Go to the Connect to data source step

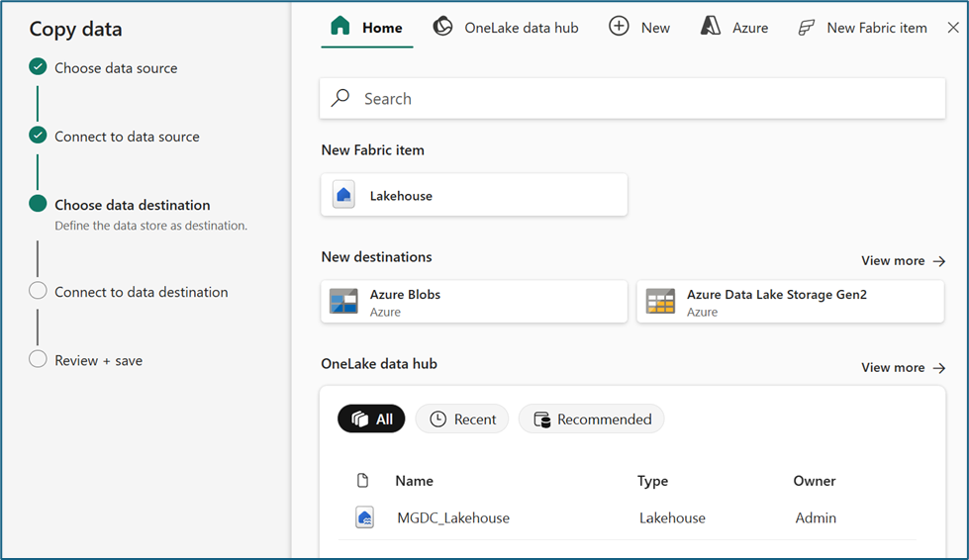[127, 137]
